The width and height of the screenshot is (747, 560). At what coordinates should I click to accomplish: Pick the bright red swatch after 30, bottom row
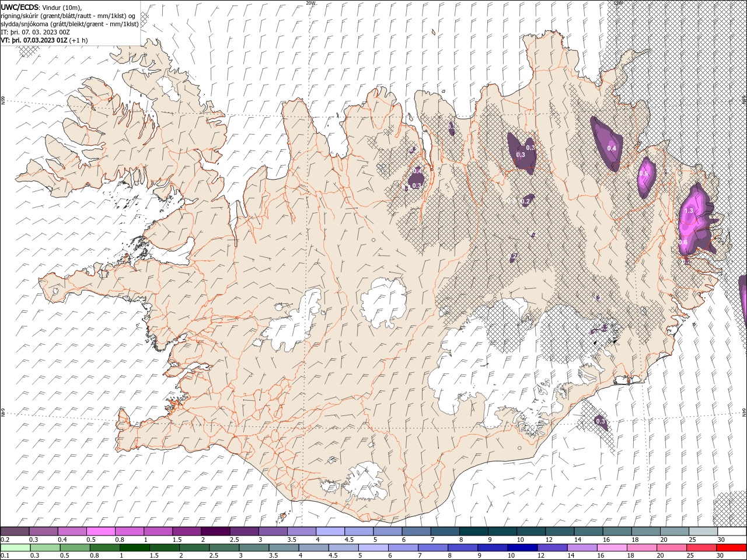click(731, 548)
